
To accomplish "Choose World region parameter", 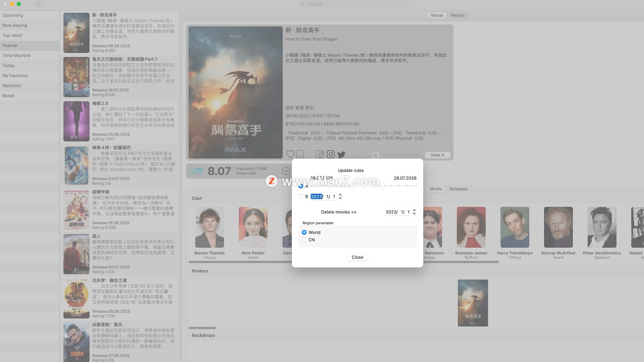I will (x=304, y=232).
